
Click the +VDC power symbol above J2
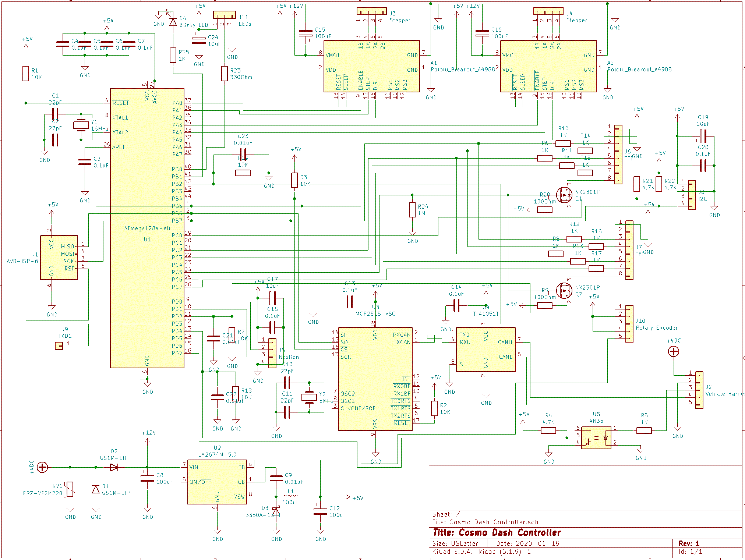[674, 352]
